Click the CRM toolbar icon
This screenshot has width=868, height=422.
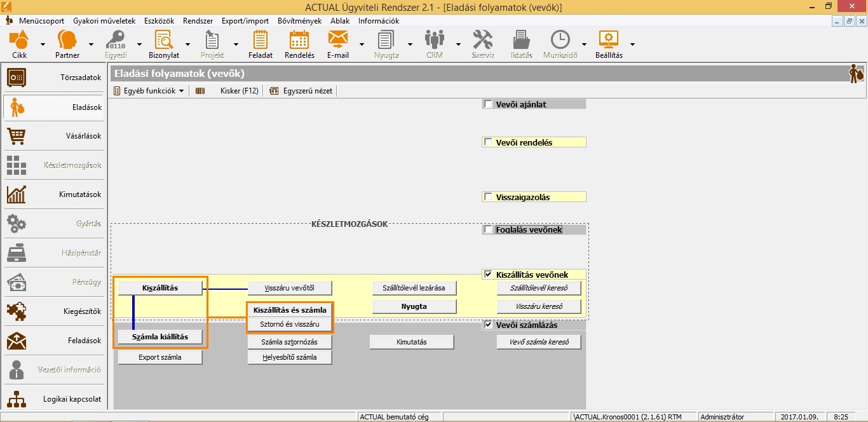pos(435,44)
